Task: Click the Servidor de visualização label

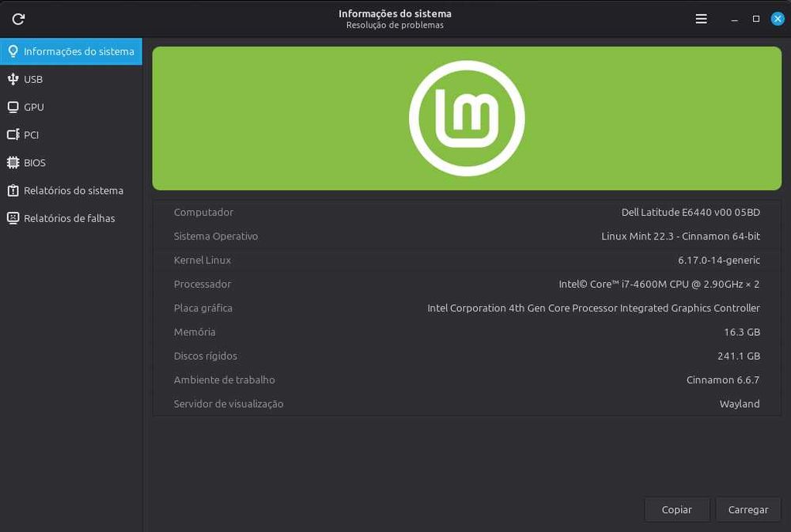Action: click(x=229, y=404)
